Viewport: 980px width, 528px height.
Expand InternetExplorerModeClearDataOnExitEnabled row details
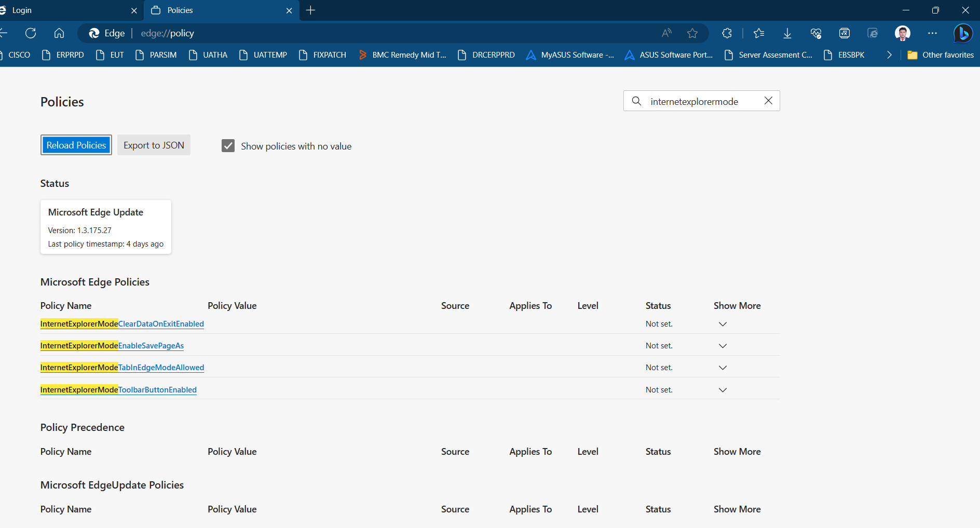pos(723,324)
